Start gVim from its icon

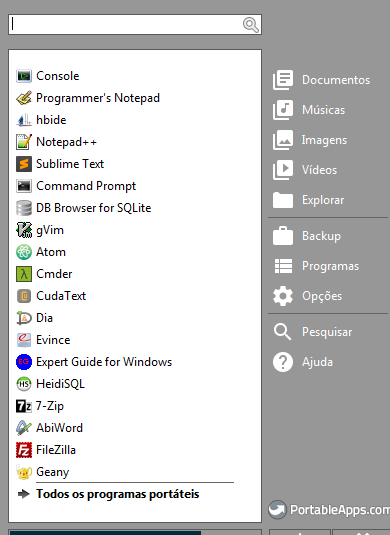[24, 230]
